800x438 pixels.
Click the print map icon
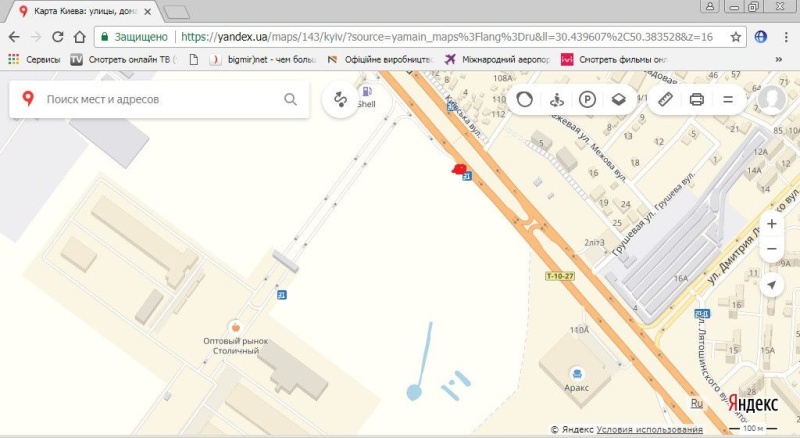tap(697, 100)
